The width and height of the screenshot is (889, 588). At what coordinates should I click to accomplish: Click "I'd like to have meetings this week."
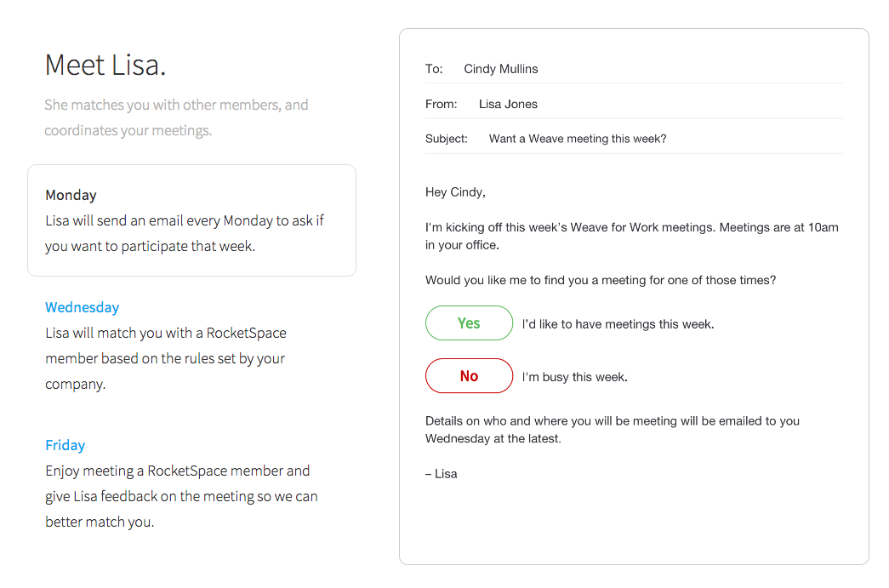click(x=618, y=324)
